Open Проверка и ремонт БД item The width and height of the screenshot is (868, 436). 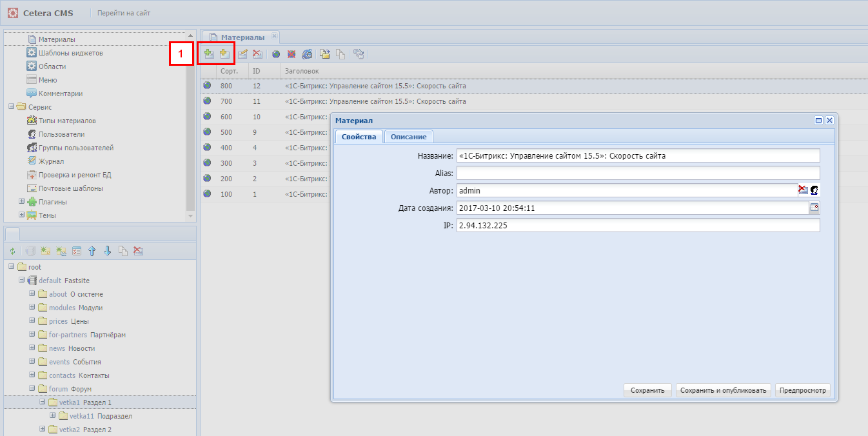coord(75,175)
